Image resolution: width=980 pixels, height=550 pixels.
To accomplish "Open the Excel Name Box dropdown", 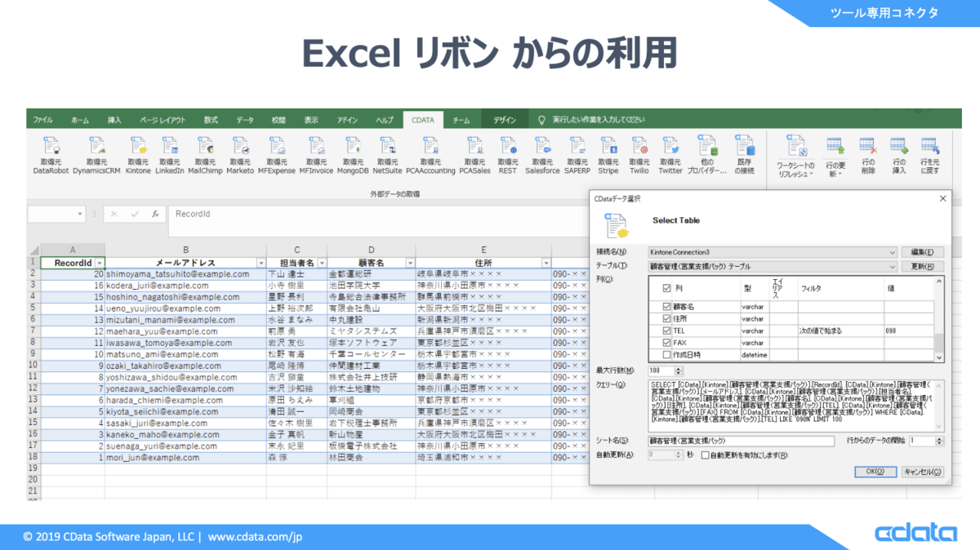I will tap(80, 214).
